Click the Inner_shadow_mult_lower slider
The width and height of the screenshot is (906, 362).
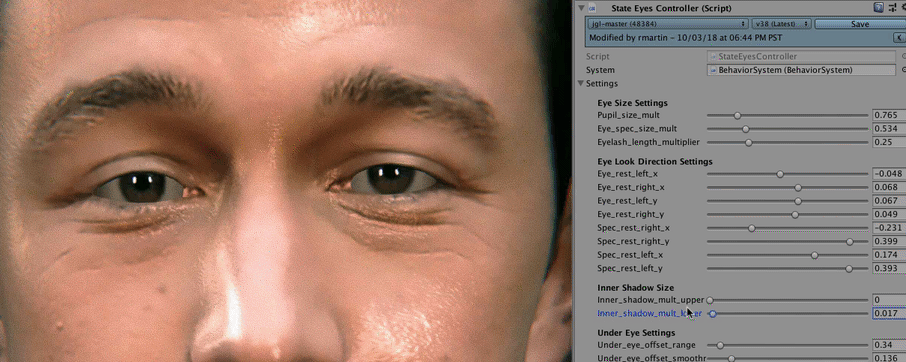pos(788,314)
